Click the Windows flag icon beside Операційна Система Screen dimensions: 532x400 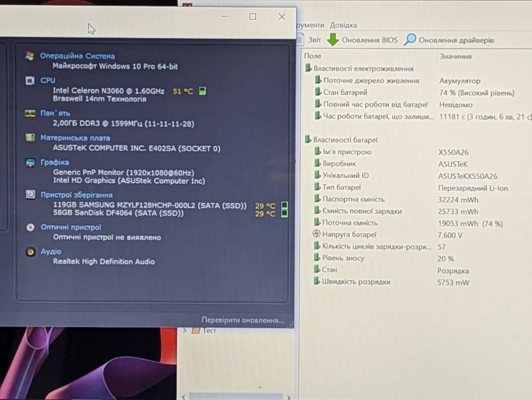point(30,56)
